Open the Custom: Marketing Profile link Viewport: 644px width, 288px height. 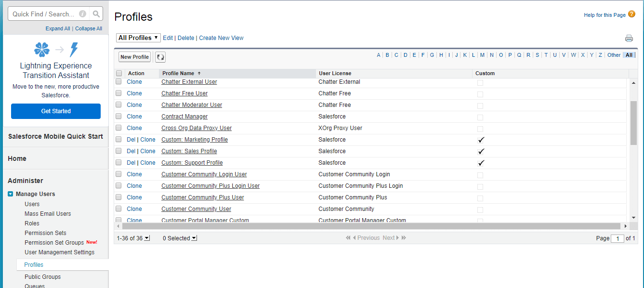[195, 140]
